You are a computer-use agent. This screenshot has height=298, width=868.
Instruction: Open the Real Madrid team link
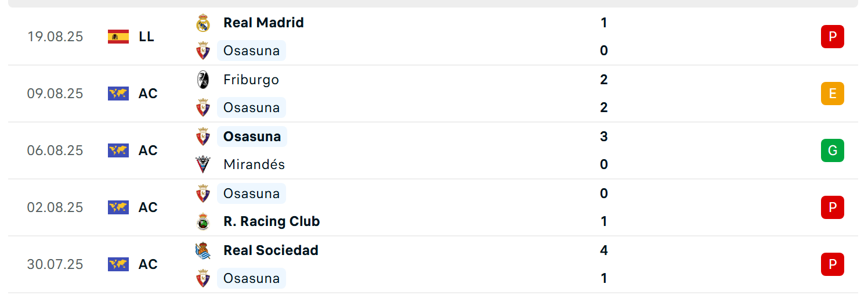pyautogui.click(x=263, y=23)
